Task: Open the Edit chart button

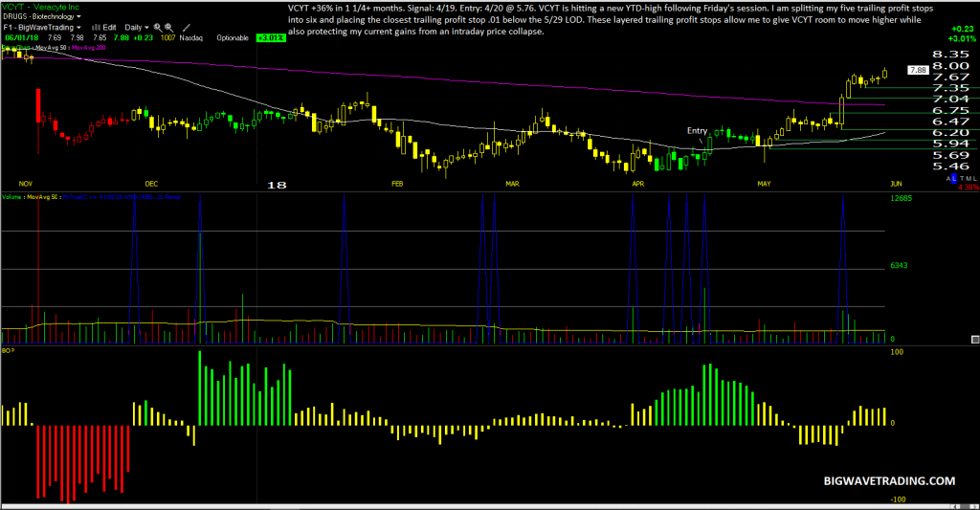Action: [109, 28]
